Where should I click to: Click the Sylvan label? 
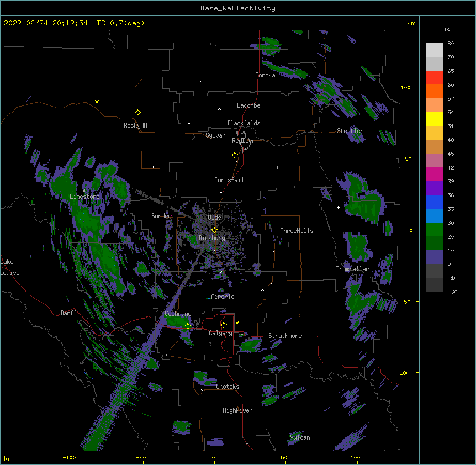coord(215,135)
